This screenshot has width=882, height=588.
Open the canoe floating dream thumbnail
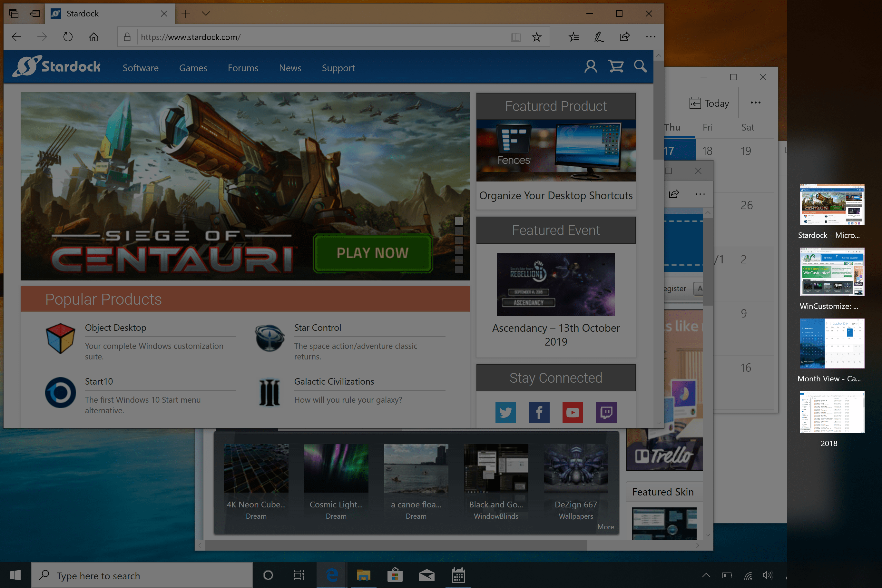416,468
